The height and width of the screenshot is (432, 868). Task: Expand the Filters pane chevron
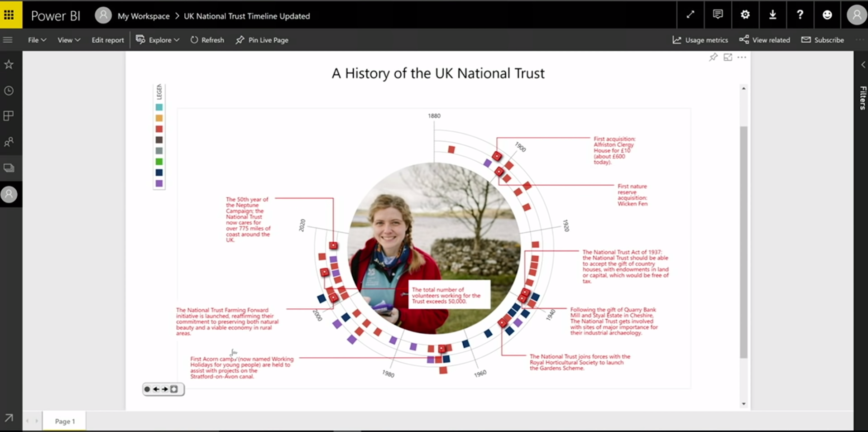863,65
